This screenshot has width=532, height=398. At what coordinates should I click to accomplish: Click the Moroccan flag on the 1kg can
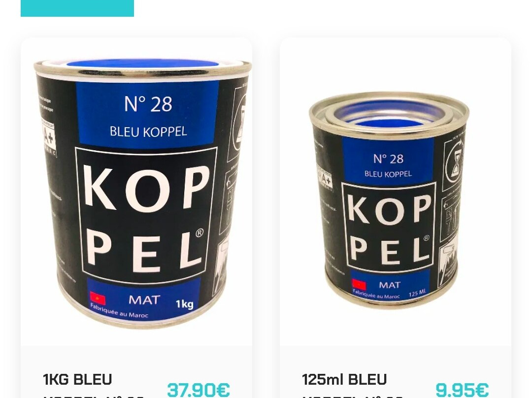(98, 298)
